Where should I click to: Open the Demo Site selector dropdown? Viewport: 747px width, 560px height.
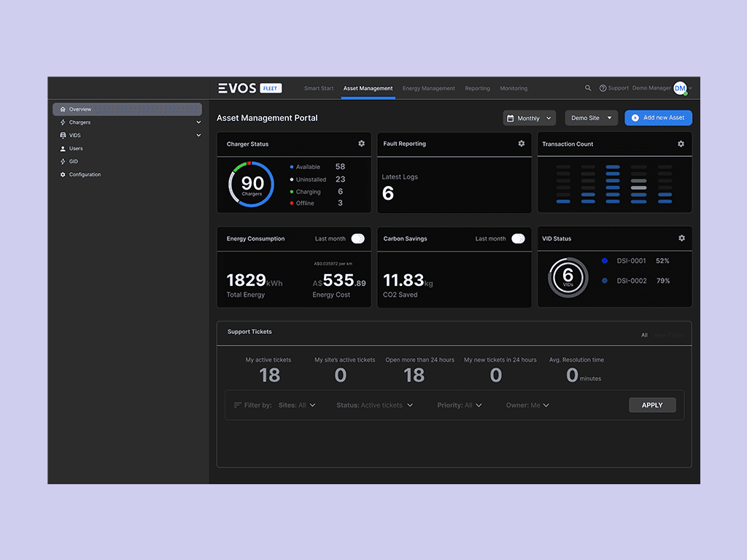591,117
